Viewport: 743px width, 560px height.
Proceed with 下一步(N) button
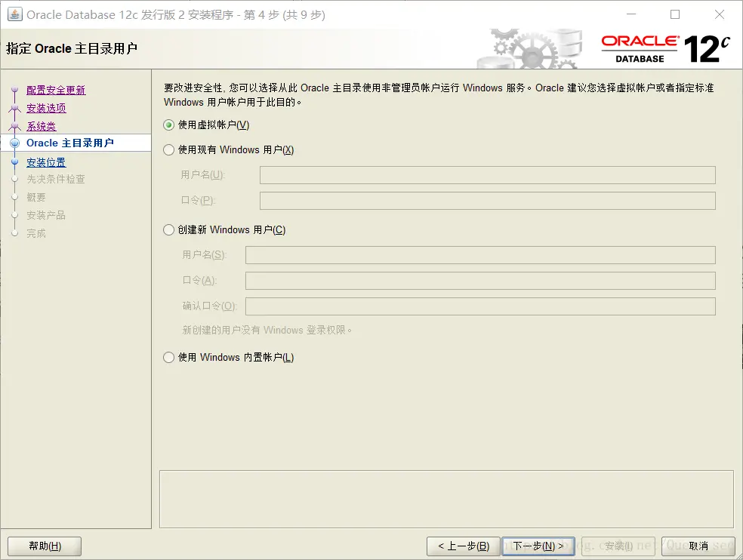[x=538, y=546]
